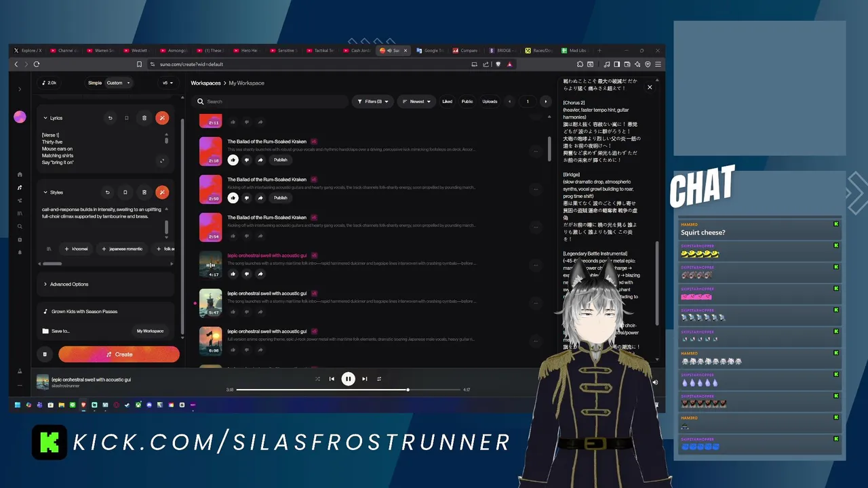Open the v5 model version dropdown

pos(167,83)
